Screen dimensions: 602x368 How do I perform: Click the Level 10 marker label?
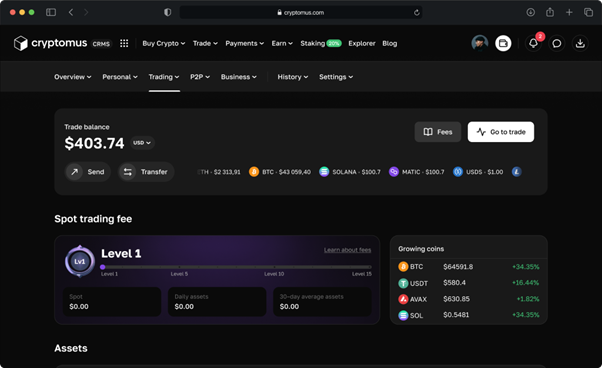274,274
